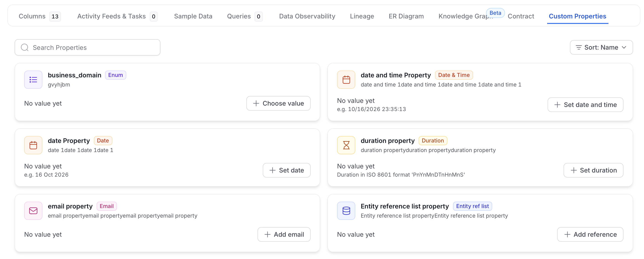The image size is (644, 259).
Task: Click the Enum type badge
Action: tap(115, 75)
